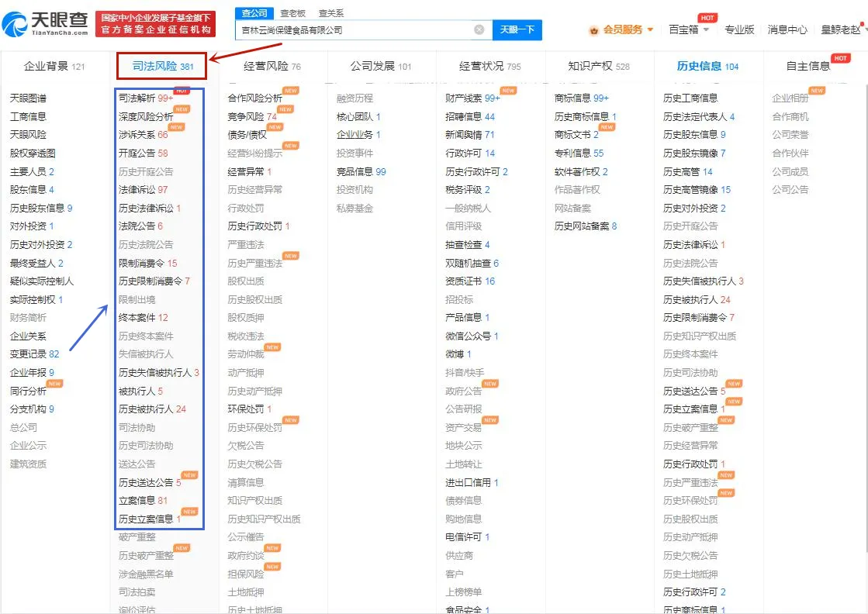This screenshot has width=868, height=614.
Task: Open the 企业背景 category tab
Action: 54,67
